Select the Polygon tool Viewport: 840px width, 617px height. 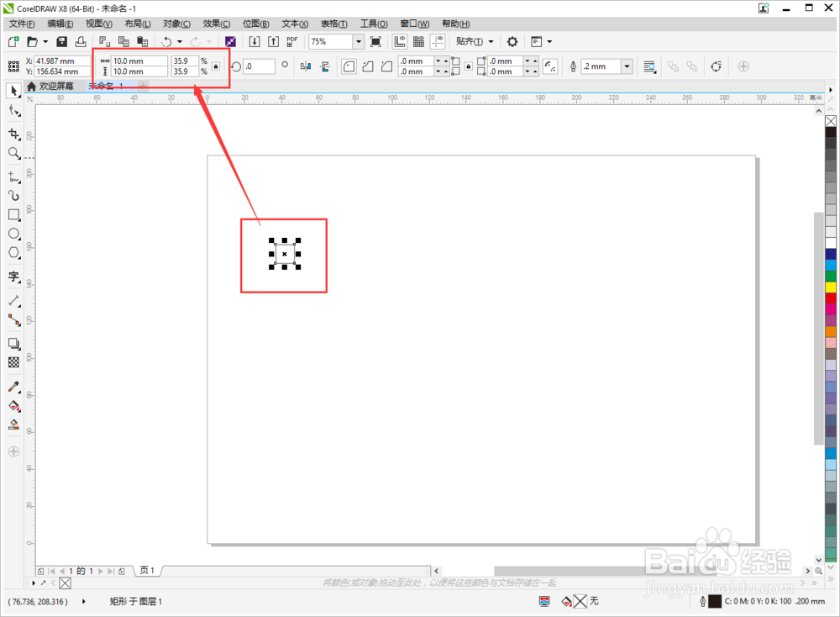coord(13,253)
